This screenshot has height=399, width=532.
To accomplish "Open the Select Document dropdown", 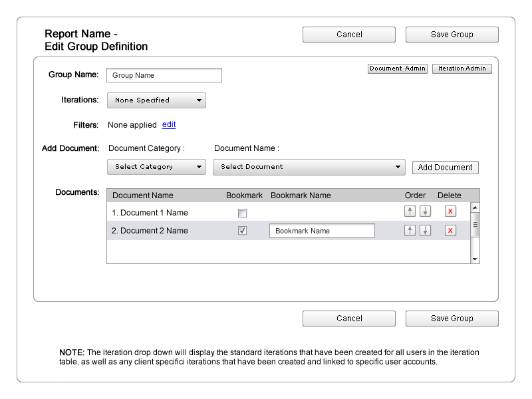I will 309,167.
